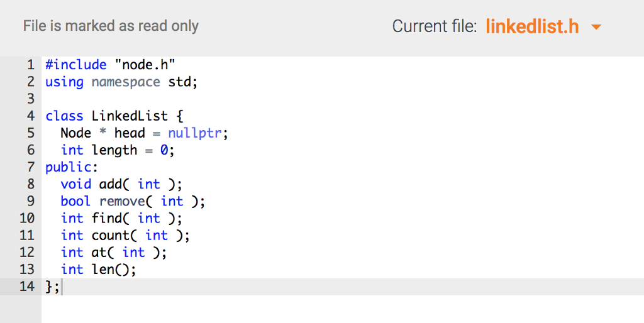Open the linkedlist.h current file selector

tap(532, 26)
